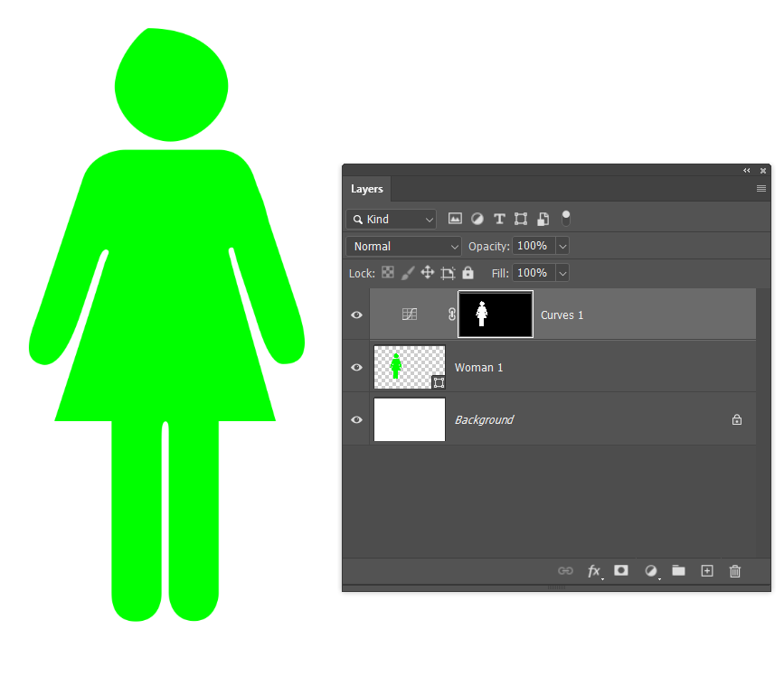Enable Lock transparent pixels
This screenshot has width=784, height=695.
[388, 273]
